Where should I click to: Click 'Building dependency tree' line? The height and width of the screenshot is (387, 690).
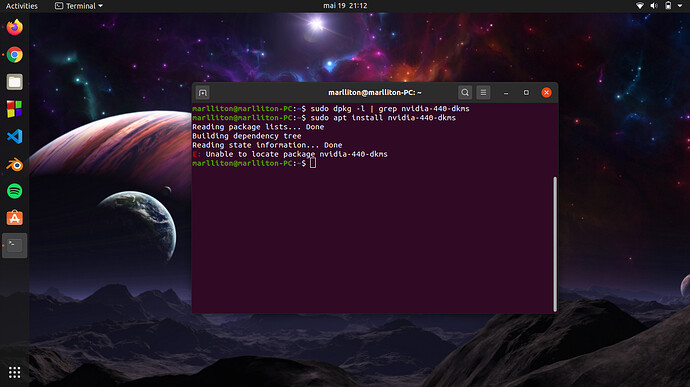pos(247,136)
